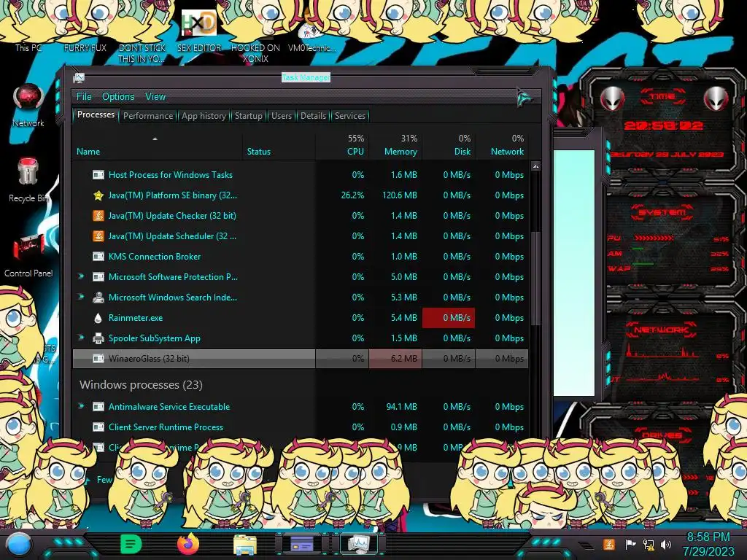Switch to the Users tab
747x560 pixels.
pos(282,116)
